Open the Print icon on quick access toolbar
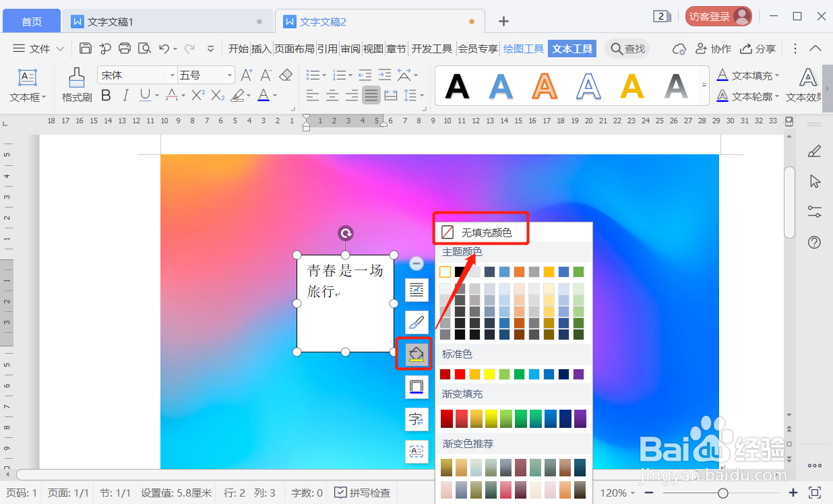 124,48
